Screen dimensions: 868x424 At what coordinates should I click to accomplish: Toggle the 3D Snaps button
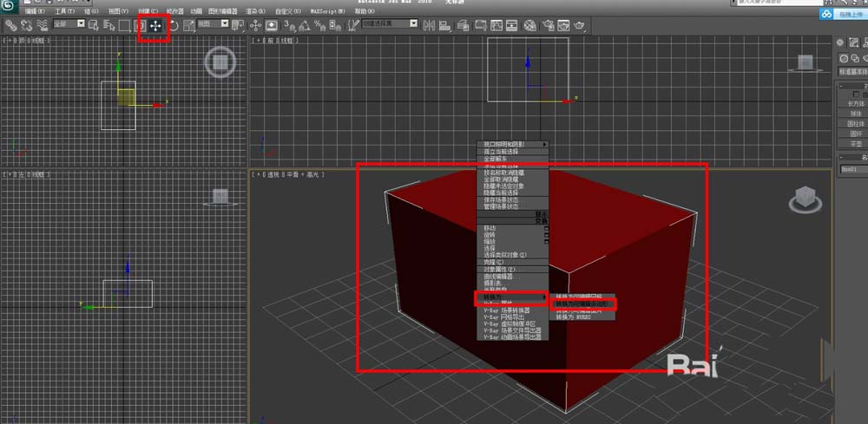tap(291, 25)
